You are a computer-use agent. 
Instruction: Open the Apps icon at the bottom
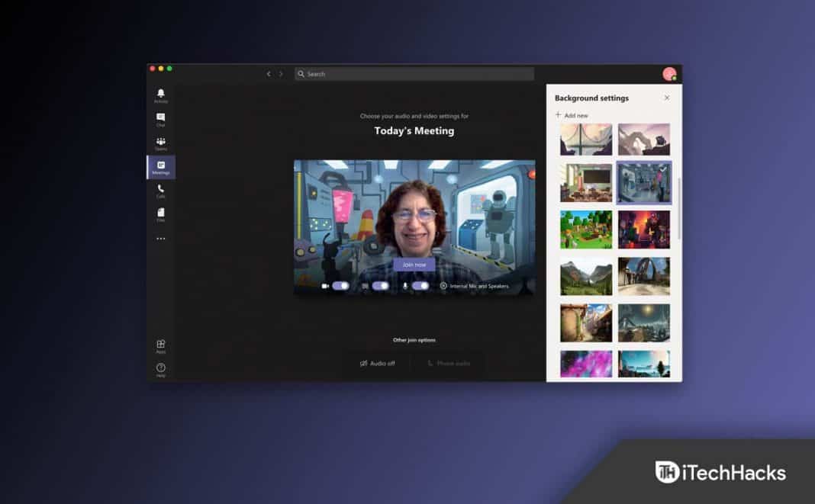(161, 345)
